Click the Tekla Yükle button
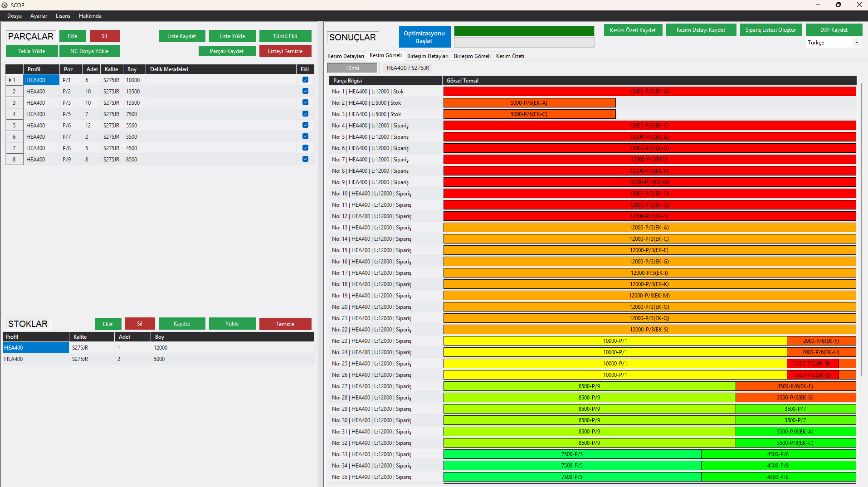This screenshot has width=868, height=487. coord(32,51)
